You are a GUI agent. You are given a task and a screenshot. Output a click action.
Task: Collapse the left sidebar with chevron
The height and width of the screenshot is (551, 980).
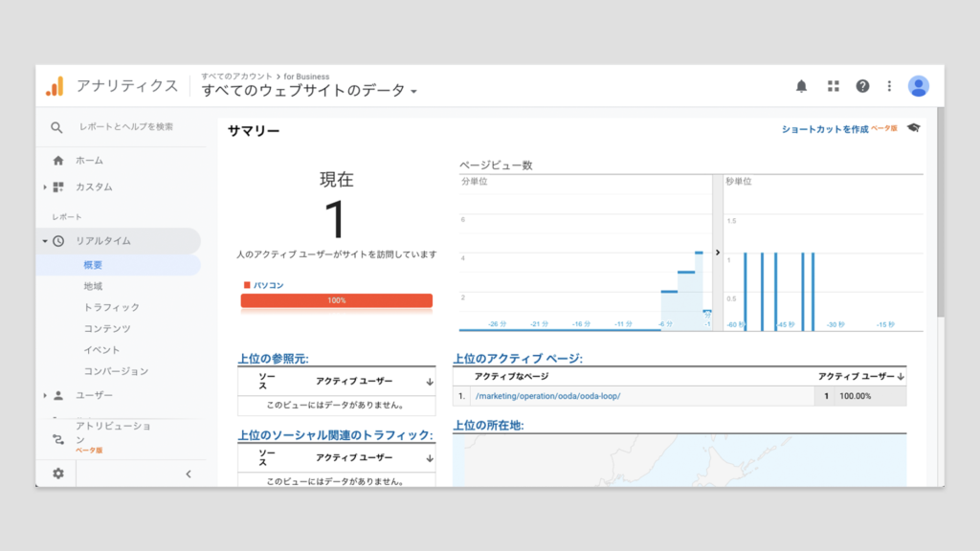(x=188, y=474)
